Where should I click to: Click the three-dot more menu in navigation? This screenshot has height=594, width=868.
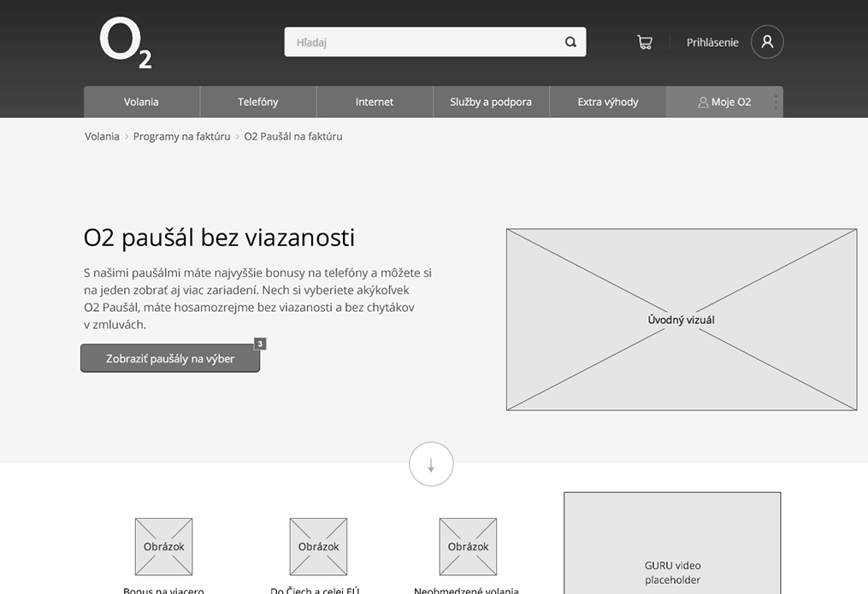point(776,102)
